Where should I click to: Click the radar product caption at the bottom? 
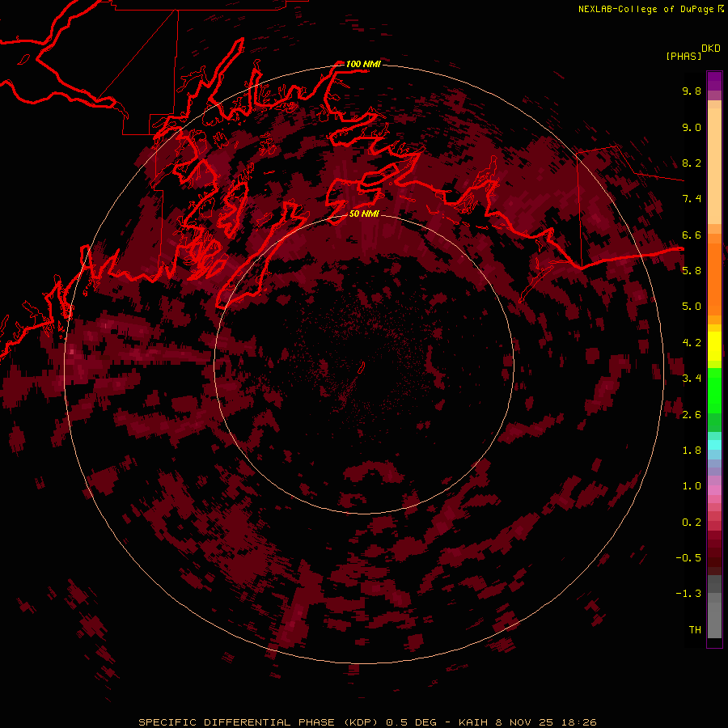[367, 722]
